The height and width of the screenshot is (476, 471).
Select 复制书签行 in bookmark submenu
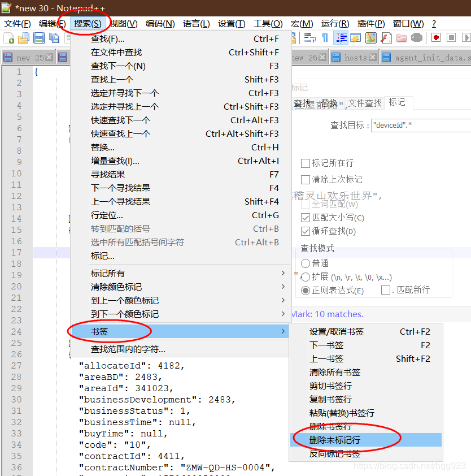tap(366, 399)
